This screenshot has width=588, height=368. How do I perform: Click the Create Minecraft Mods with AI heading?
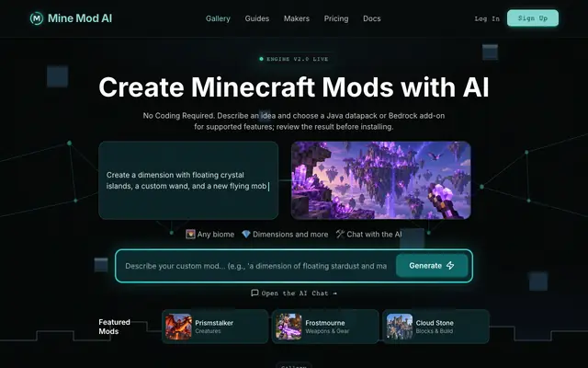[x=294, y=87]
